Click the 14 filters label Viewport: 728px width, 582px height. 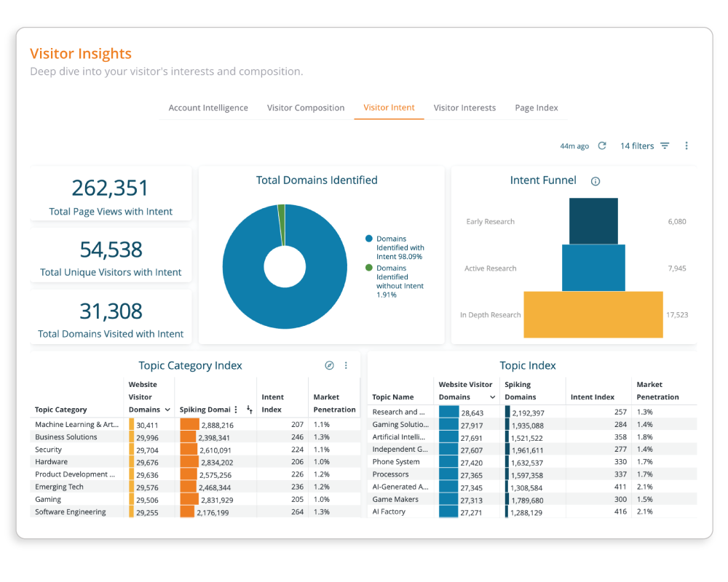(x=637, y=145)
